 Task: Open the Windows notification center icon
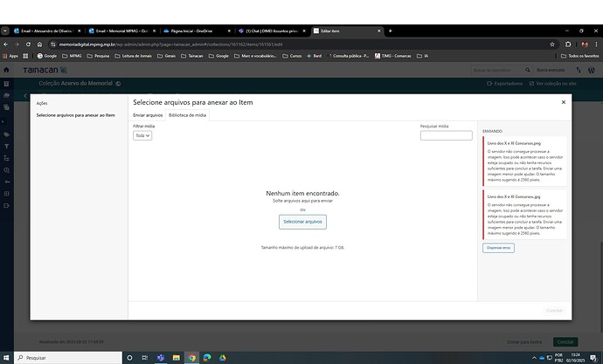point(593,358)
